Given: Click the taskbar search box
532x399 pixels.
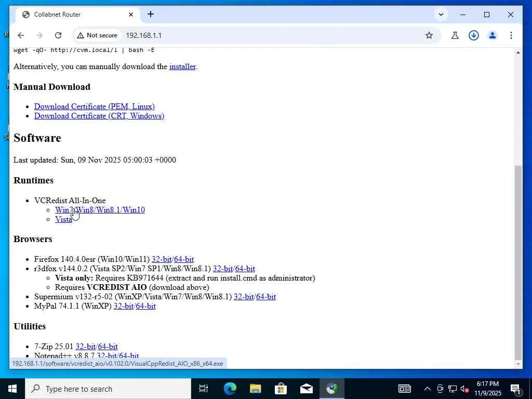Looking at the screenshot, I should pyautogui.click(x=108, y=389).
